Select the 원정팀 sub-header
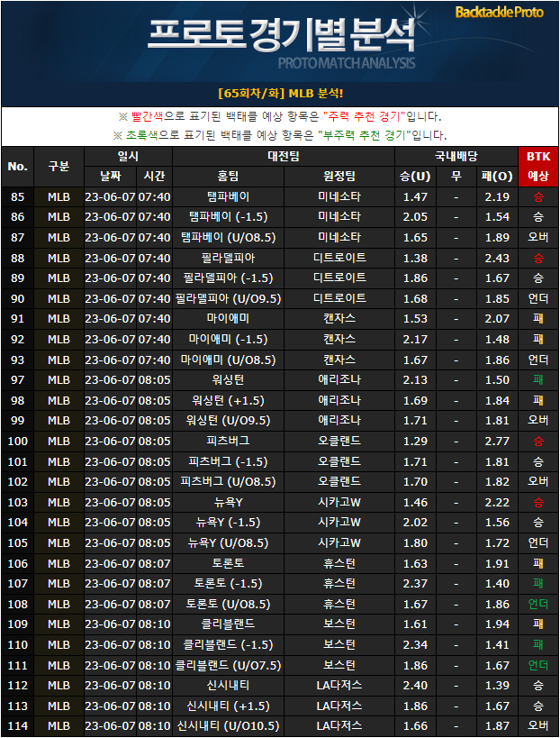560x738 pixels. click(339, 177)
